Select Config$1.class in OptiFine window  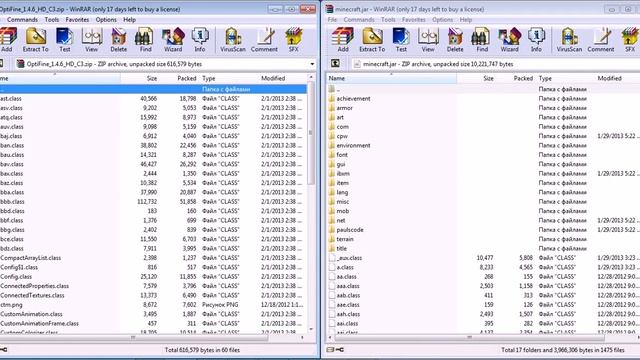(19, 267)
